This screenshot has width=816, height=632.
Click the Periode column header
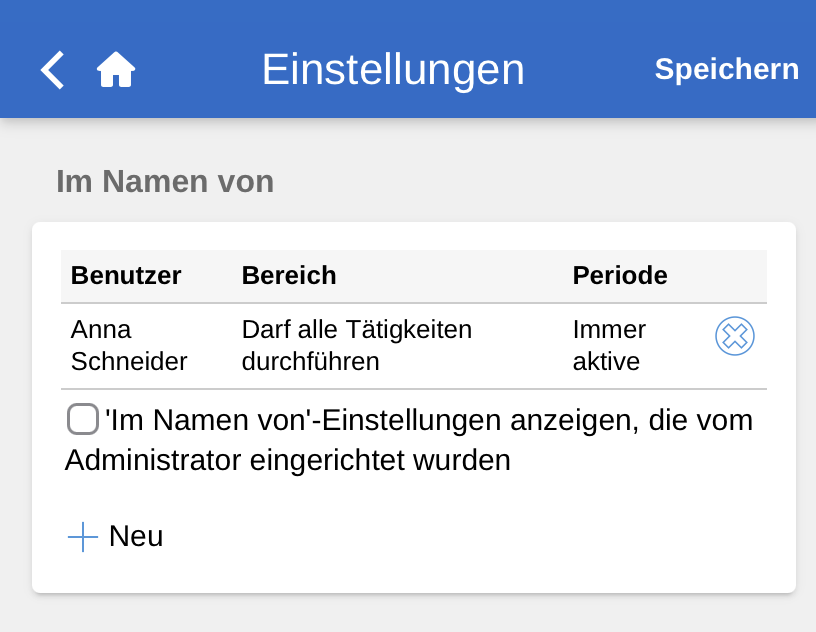point(620,276)
